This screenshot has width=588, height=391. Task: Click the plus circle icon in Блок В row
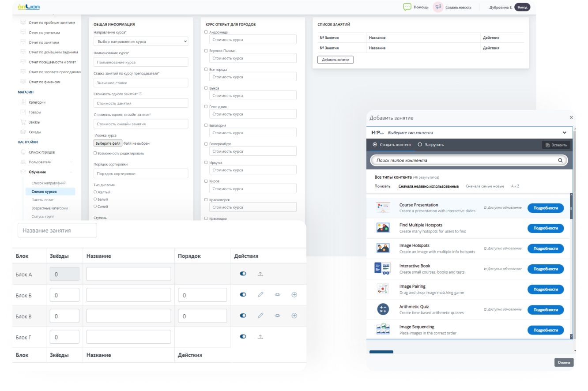[x=294, y=316]
